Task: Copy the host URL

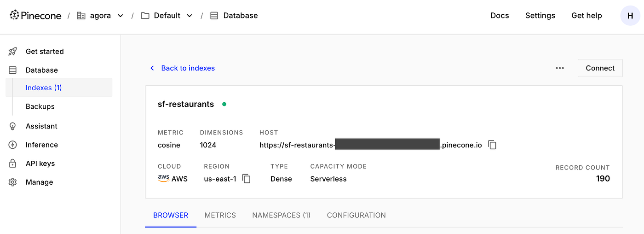Action: pos(492,145)
